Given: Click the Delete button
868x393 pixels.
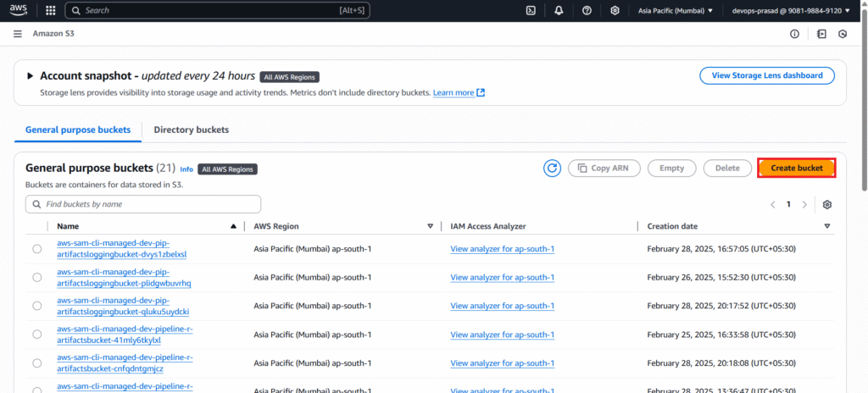Looking at the screenshot, I should (727, 169).
